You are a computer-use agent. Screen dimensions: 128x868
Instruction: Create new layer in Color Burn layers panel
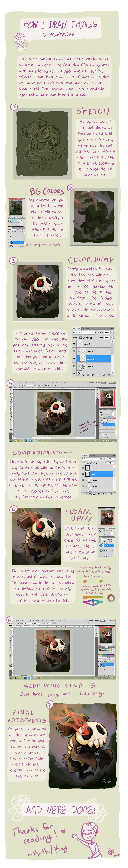click(107, 494)
